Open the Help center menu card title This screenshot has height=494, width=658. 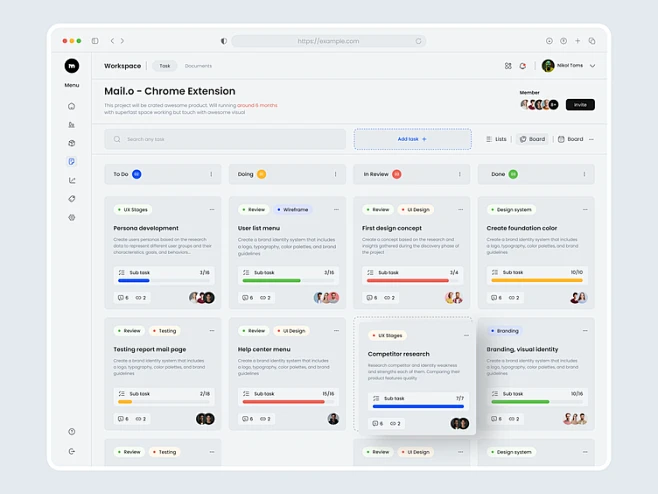[264, 349]
